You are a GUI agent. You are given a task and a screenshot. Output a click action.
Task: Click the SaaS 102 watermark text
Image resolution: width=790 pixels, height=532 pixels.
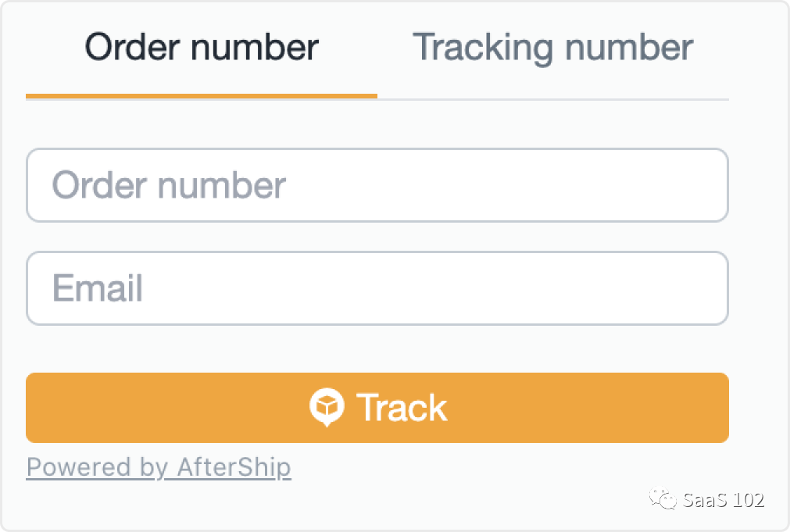point(723,500)
